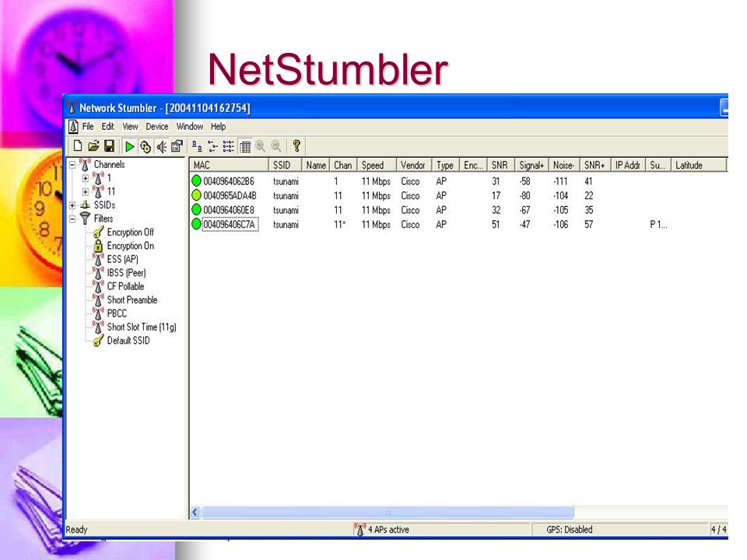Sort by the Latitude column header
This screenshot has height=560, width=747.
point(699,165)
